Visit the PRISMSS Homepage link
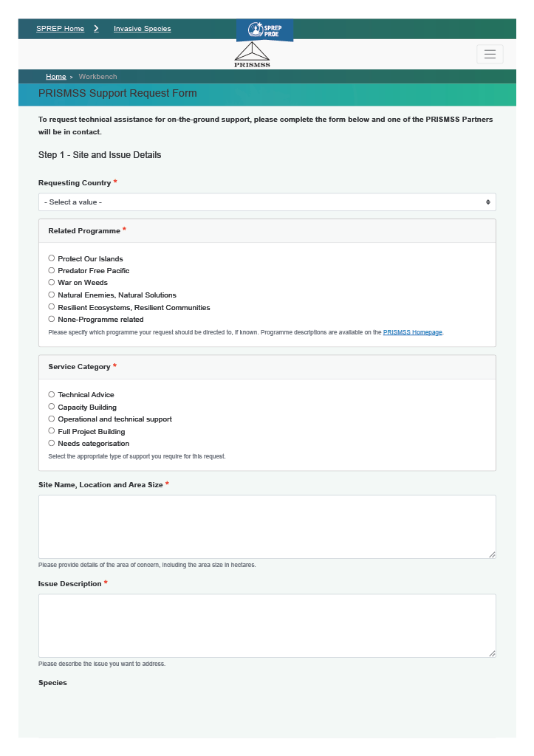Image resolution: width=534 pixels, height=756 pixels. coord(412,331)
